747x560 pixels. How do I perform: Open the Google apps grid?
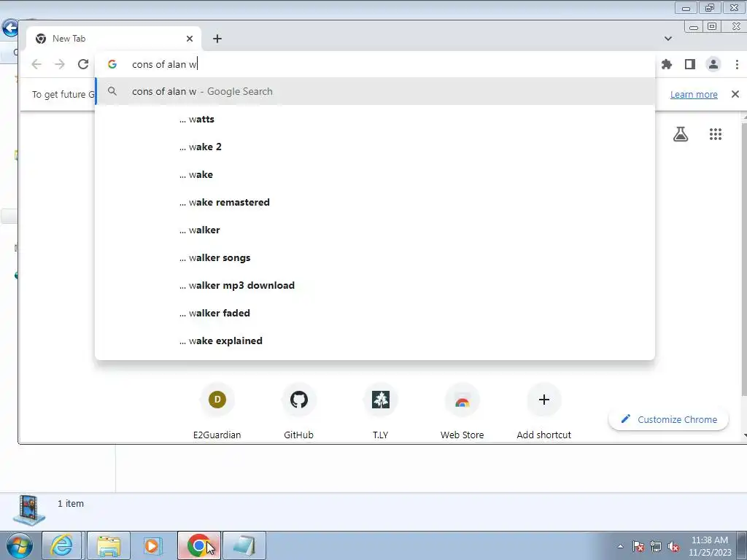[x=715, y=134]
